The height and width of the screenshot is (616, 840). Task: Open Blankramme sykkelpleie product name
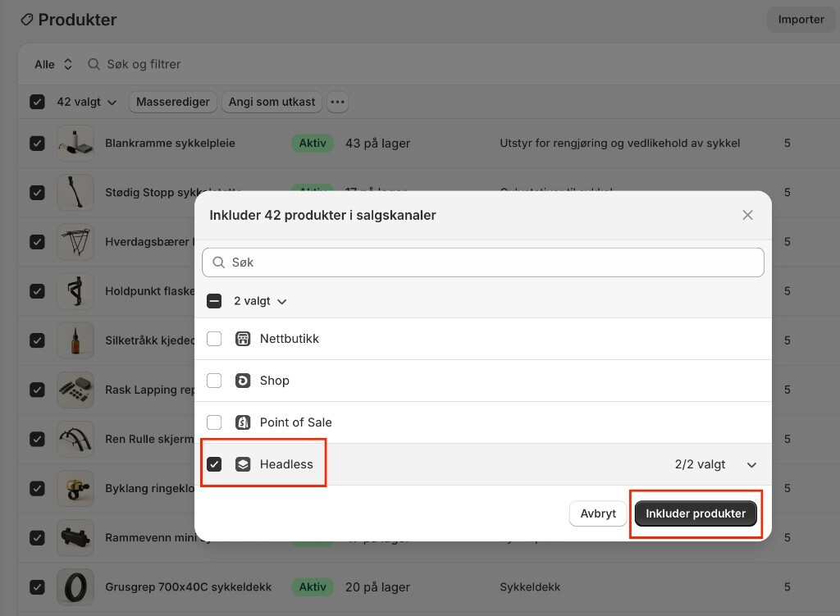point(170,143)
